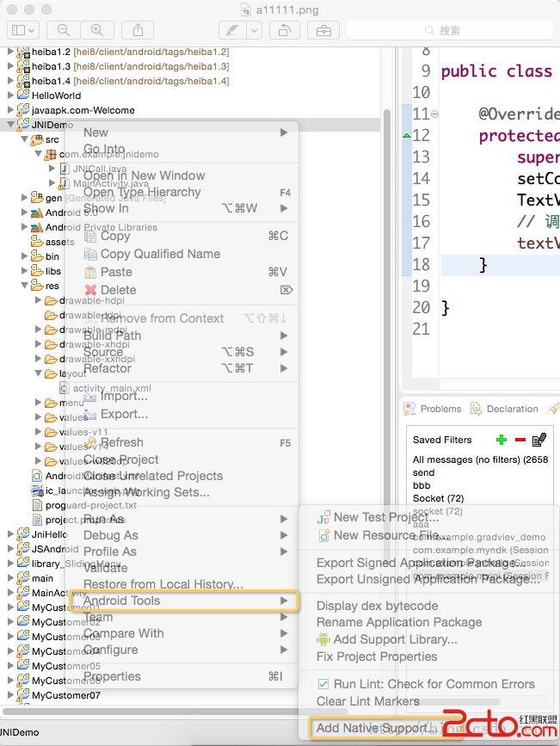Click the rotate image toolbar button
The height and width of the screenshot is (746, 560).
(x=284, y=30)
